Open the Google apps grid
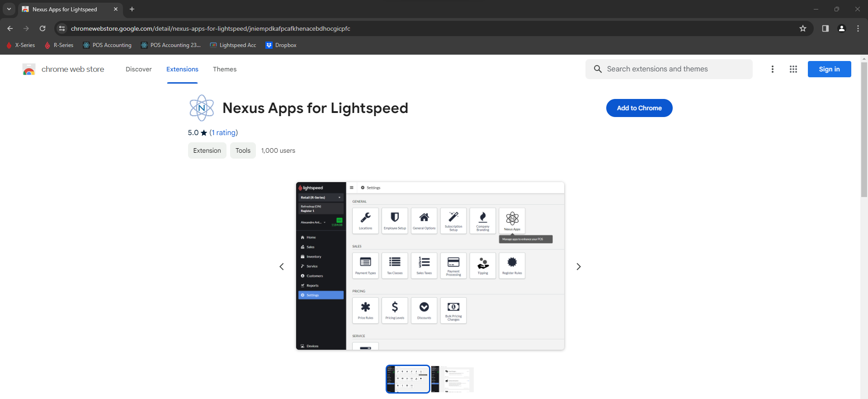Image resolution: width=868 pixels, height=399 pixels. pos(793,69)
